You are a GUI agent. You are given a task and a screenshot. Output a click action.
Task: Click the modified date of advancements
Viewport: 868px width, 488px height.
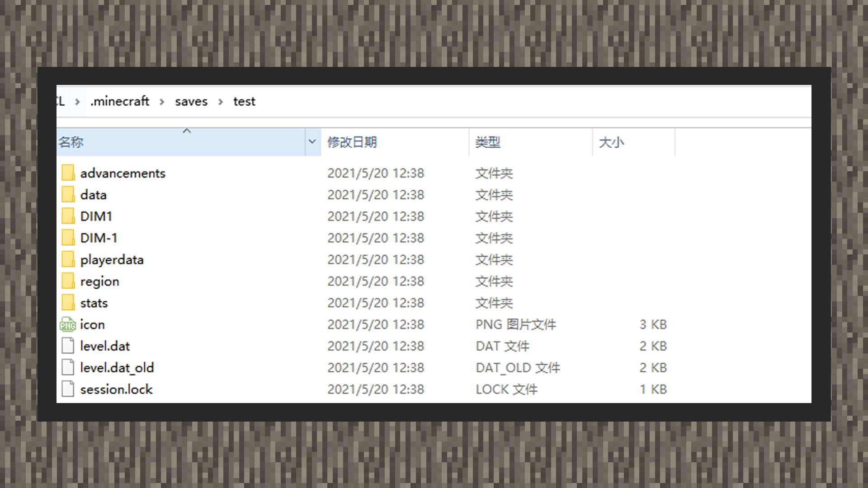point(376,173)
